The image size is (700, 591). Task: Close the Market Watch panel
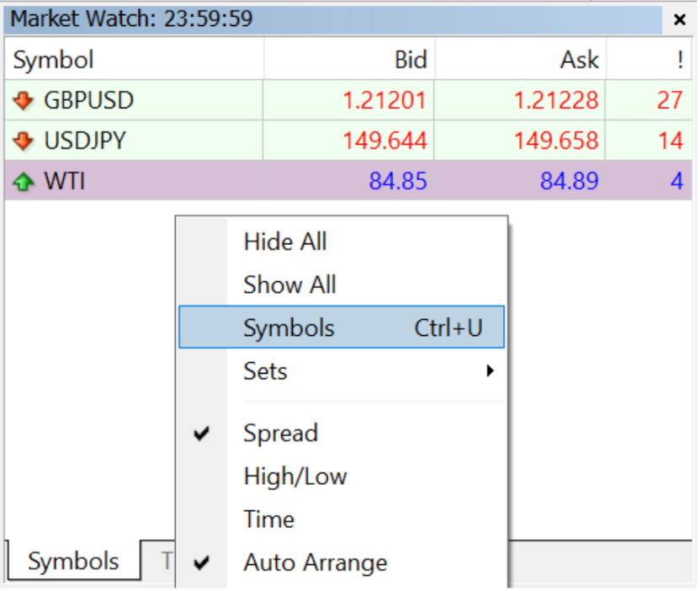[680, 19]
